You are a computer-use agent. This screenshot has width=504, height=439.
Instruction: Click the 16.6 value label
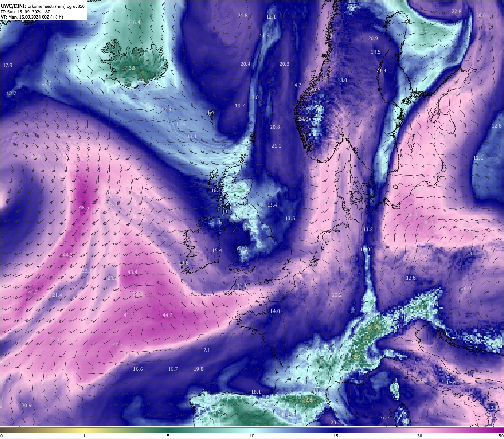[x=138, y=369]
